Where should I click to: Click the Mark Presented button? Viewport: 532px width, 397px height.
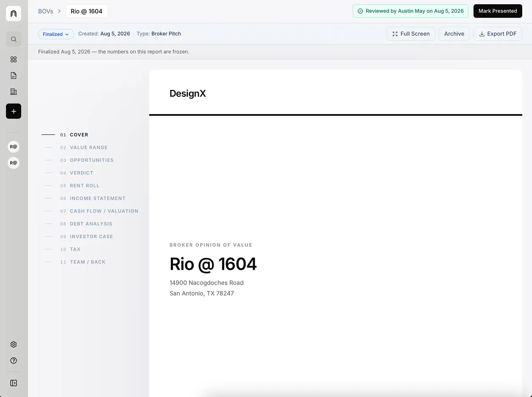498,11
